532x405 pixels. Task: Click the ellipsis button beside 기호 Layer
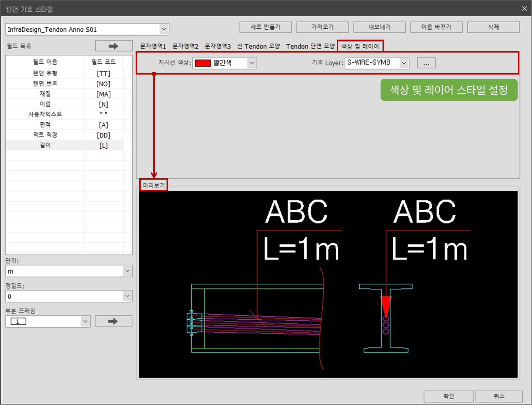426,63
